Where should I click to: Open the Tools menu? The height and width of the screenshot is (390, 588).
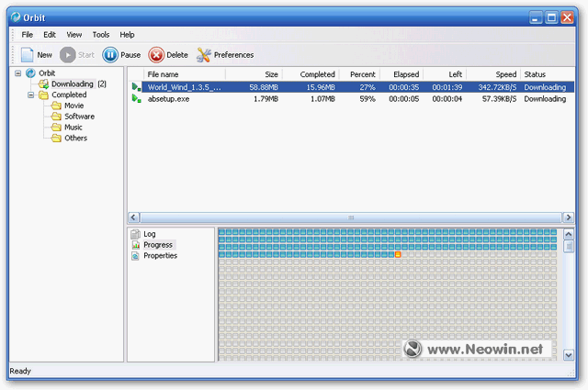pos(101,35)
